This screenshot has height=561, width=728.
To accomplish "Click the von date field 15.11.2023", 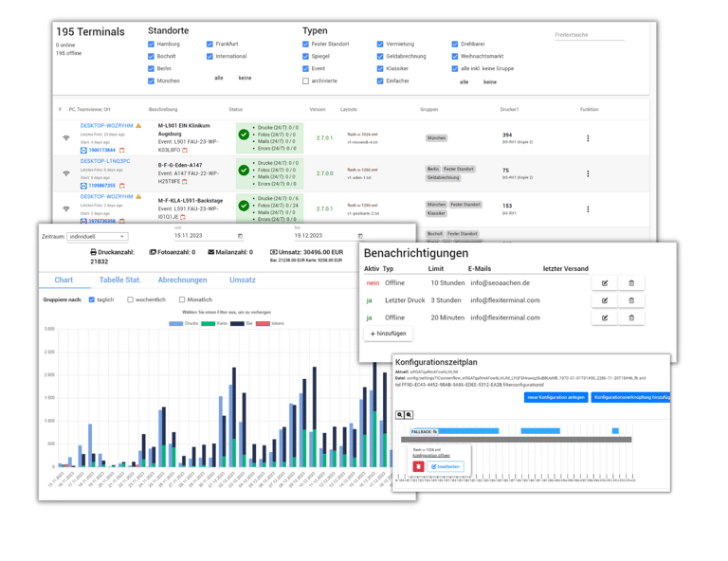I will coord(208,236).
